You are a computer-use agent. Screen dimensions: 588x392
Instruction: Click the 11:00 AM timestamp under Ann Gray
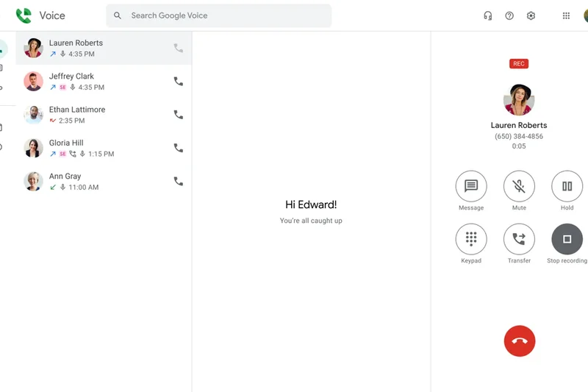(84, 188)
